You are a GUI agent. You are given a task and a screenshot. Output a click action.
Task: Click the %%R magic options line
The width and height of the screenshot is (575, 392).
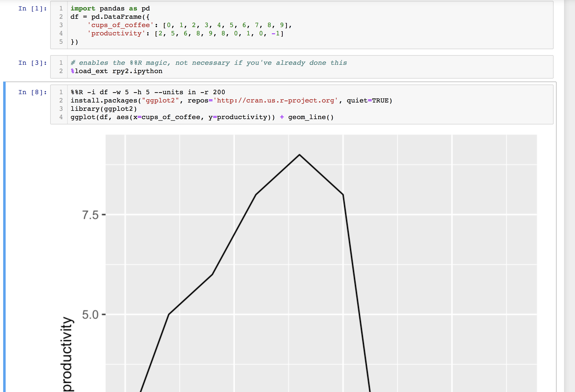(148, 92)
